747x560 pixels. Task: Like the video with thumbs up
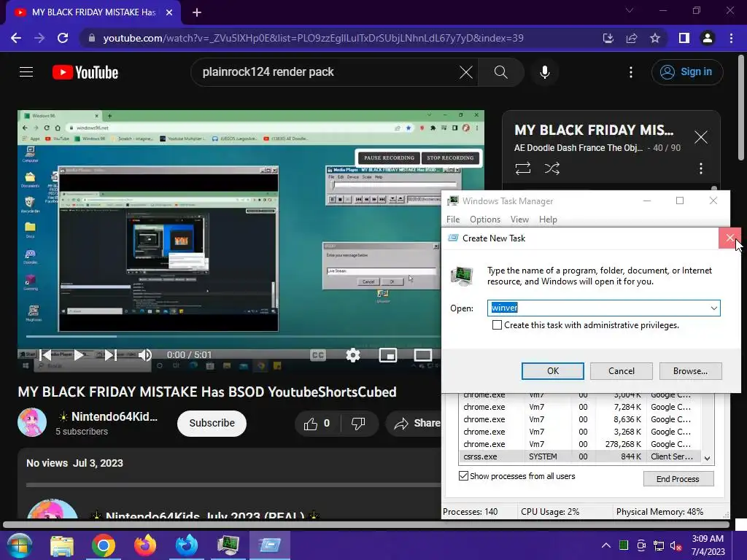pos(318,423)
